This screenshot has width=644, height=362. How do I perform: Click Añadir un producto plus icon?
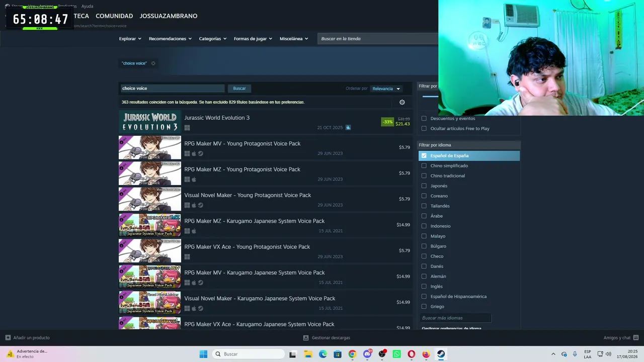(8, 338)
